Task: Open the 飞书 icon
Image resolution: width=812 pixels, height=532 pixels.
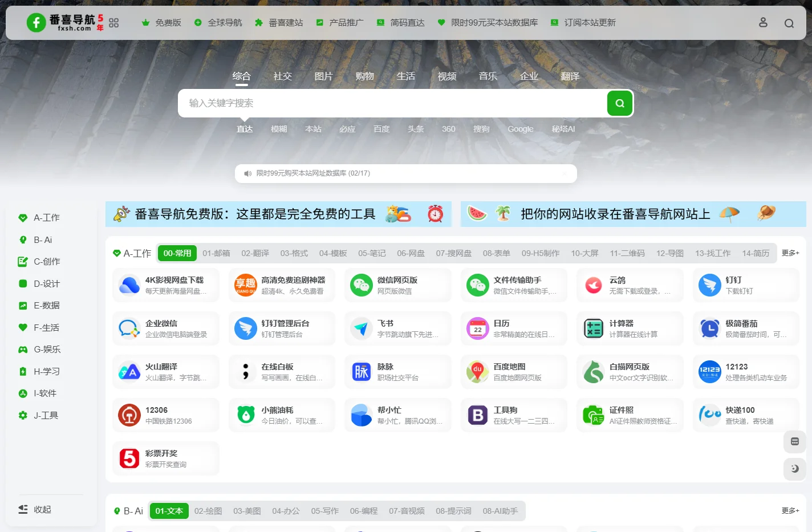Action: click(362, 328)
